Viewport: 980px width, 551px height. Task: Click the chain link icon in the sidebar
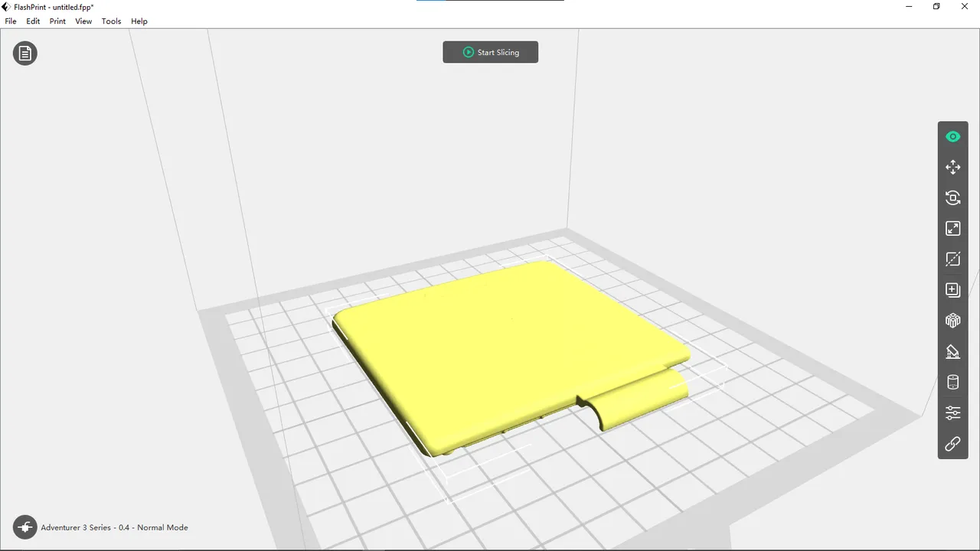pos(952,444)
